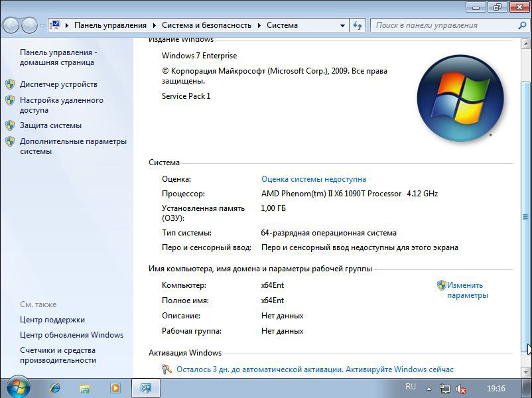The width and height of the screenshot is (532, 398).
Task: Expand the address bar history dropdown
Action: coord(342,25)
